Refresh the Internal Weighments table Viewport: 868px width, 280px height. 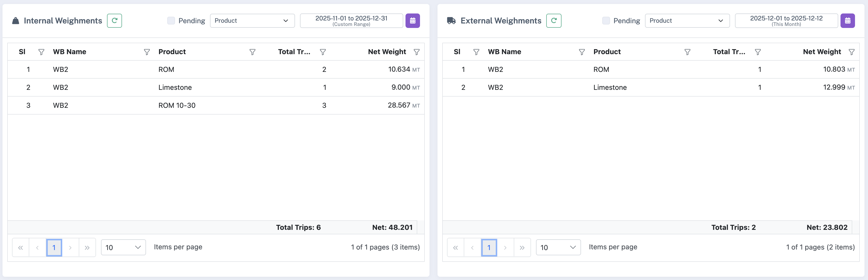(x=114, y=20)
